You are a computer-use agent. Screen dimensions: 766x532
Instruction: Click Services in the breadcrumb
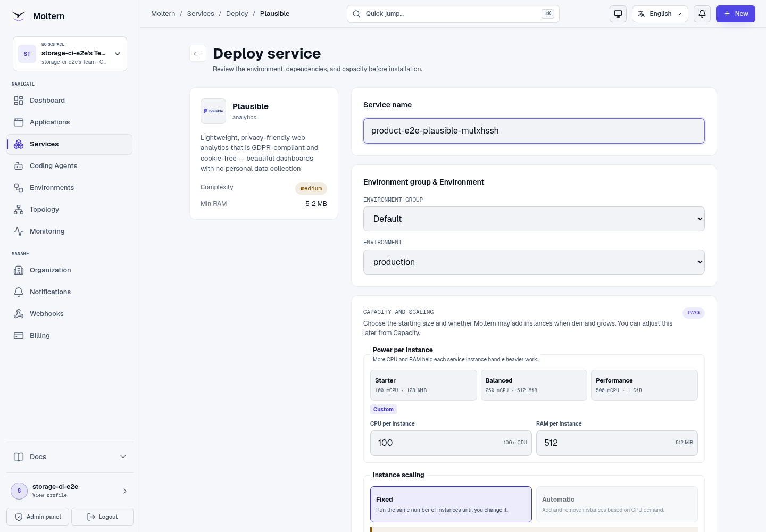pyautogui.click(x=201, y=14)
